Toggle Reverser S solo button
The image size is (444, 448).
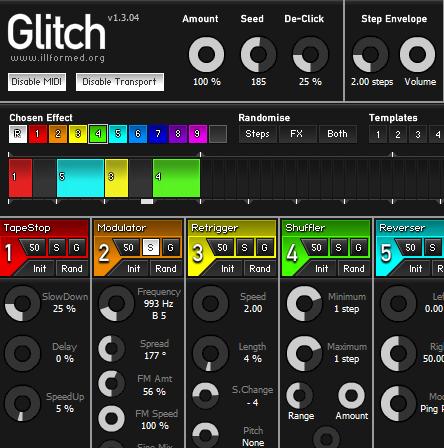point(433,248)
